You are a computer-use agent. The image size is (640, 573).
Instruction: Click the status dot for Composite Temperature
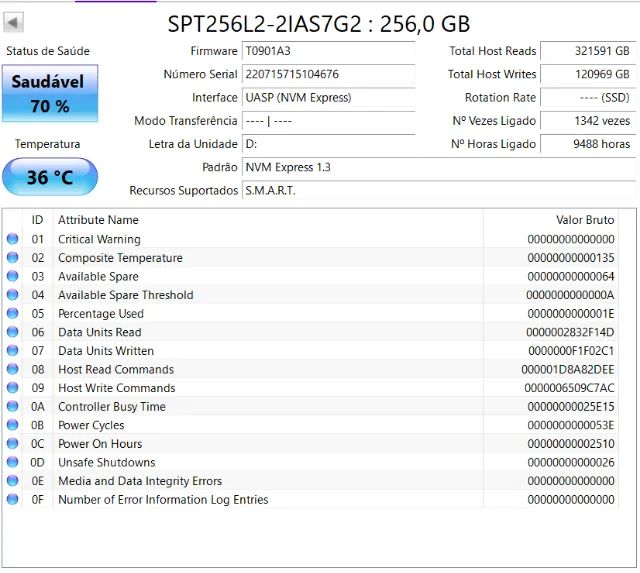[13, 258]
